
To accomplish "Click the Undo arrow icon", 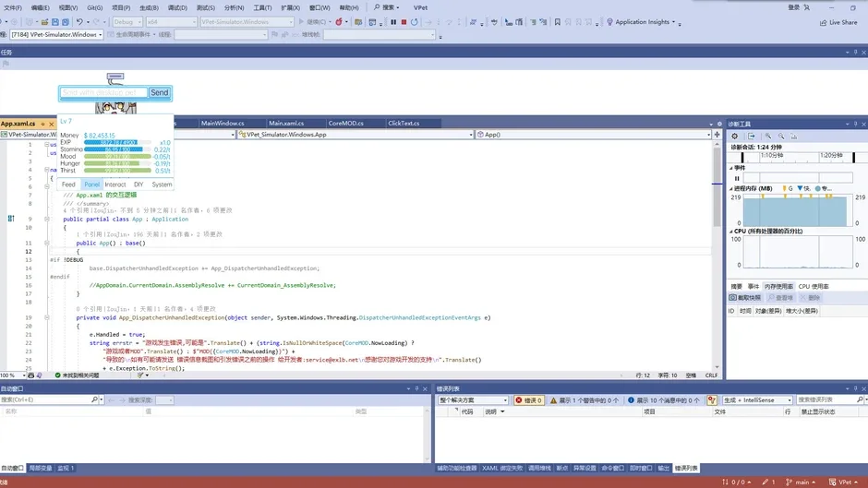I will click(x=79, y=22).
